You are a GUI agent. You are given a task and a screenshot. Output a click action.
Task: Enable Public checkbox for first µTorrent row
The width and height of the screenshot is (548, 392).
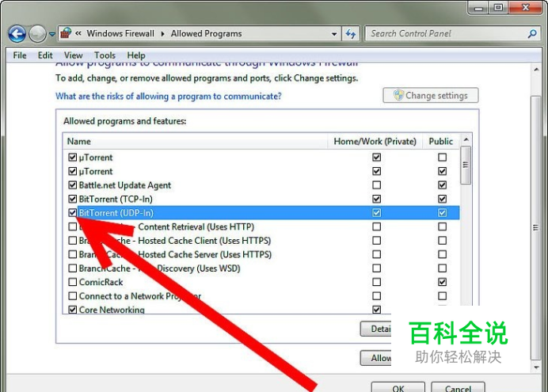442,158
